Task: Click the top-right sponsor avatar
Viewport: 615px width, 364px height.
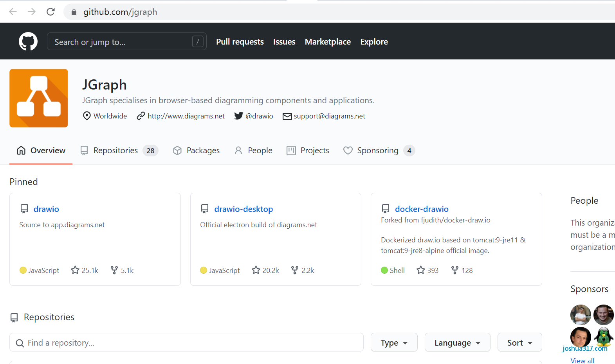Action: coord(604,315)
